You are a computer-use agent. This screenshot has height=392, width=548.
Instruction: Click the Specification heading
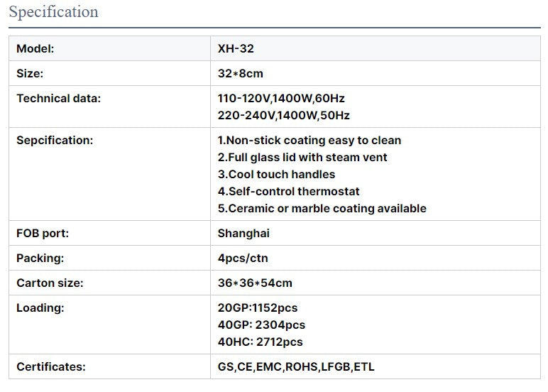click(x=53, y=12)
